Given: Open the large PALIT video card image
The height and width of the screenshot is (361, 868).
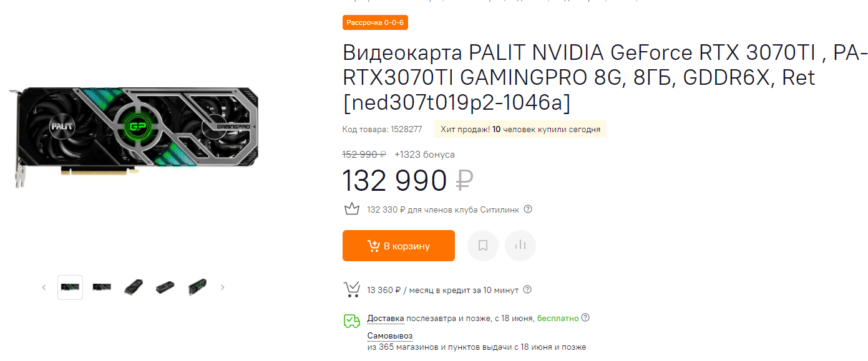Looking at the screenshot, I should click(x=134, y=132).
